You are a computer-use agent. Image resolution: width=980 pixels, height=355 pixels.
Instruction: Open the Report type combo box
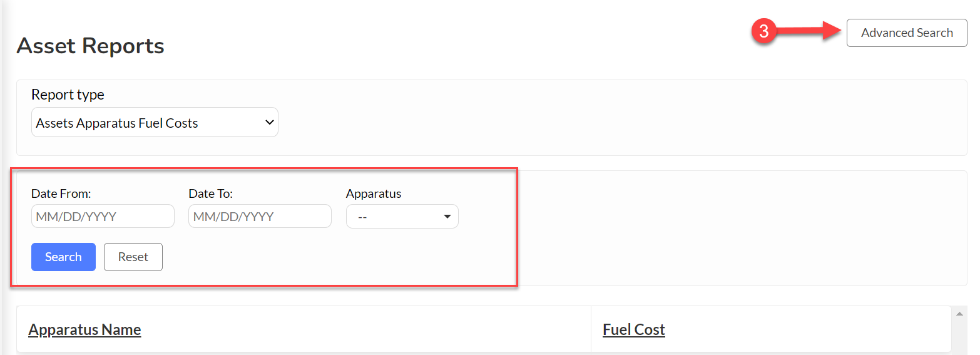(155, 123)
